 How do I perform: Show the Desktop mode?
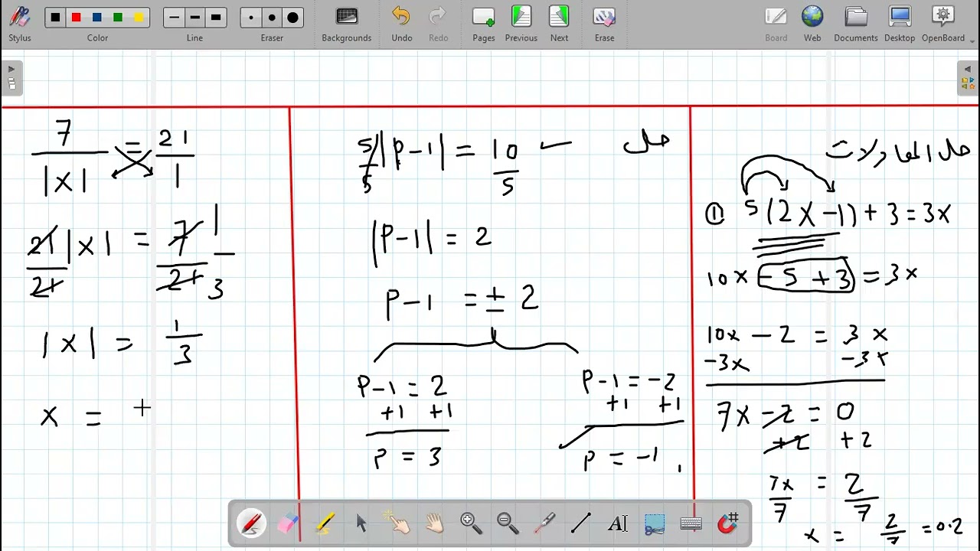tap(900, 23)
